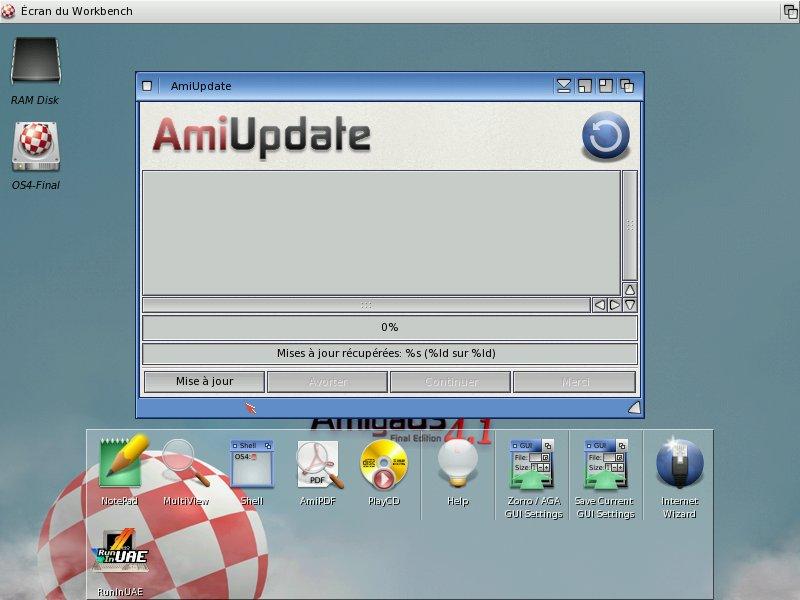Click the Mise à jour button

click(x=205, y=382)
